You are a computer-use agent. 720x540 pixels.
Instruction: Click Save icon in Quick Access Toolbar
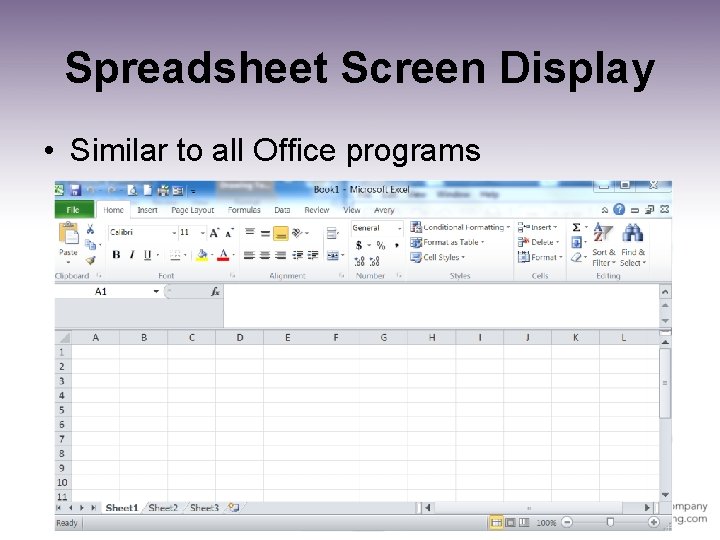[x=75, y=190]
